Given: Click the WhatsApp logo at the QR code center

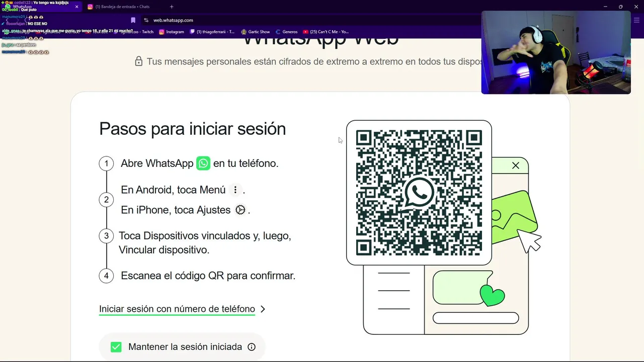Looking at the screenshot, I should point(419,192).
